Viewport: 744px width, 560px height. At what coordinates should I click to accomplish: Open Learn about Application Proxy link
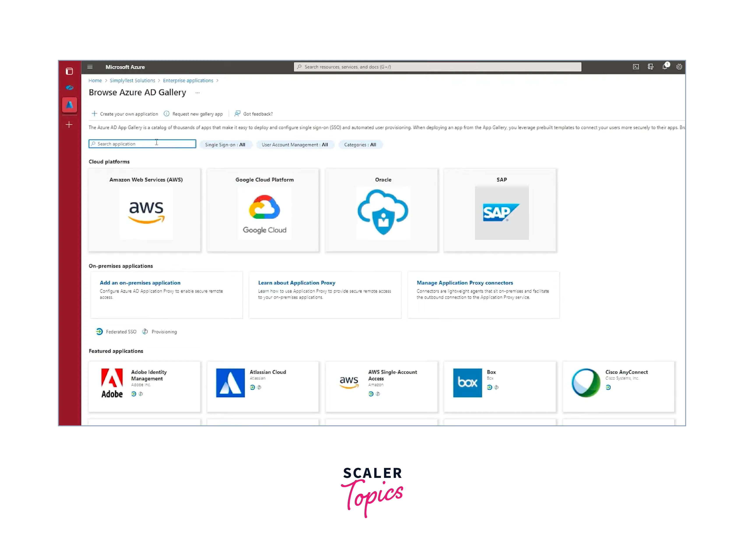click(296, 283)
